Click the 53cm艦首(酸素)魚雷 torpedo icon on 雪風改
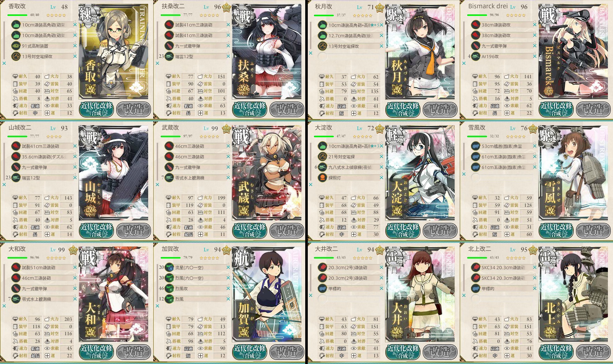613x364 pixels. (476, 146)
